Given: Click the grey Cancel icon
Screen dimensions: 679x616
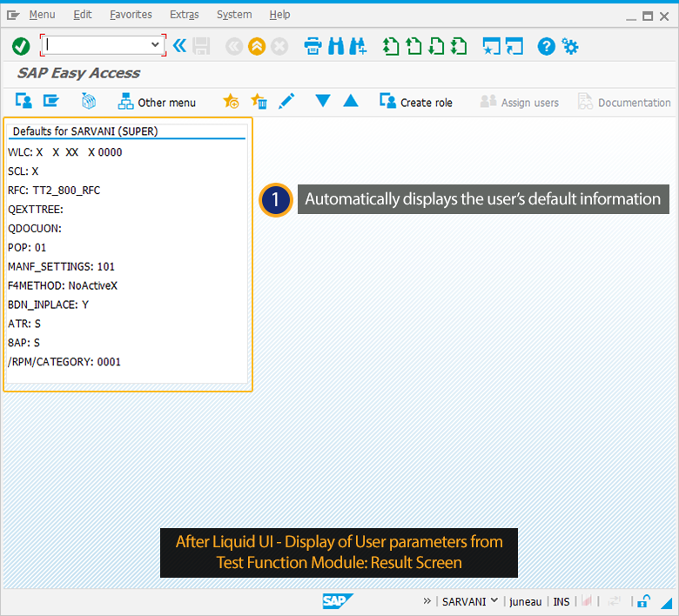Looking at the screenshot, I should click(279, 46).
